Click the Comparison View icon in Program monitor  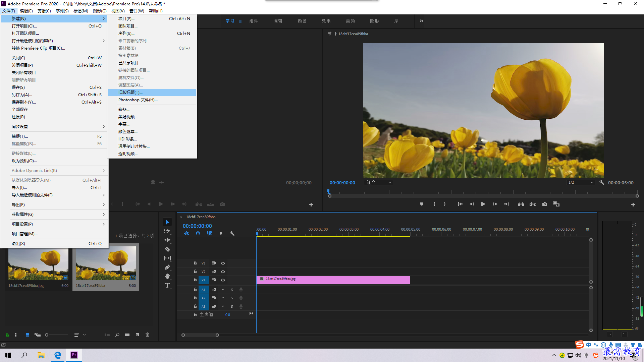coord(556,204)
